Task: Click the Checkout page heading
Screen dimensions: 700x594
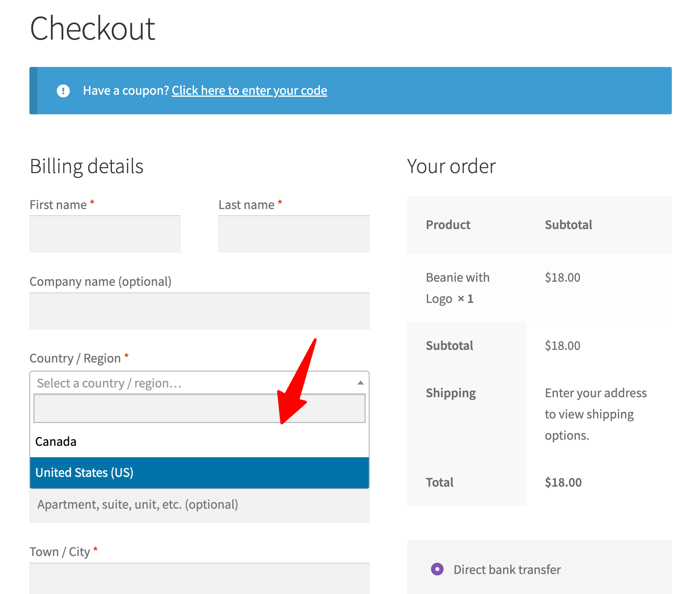Action: 93,29
